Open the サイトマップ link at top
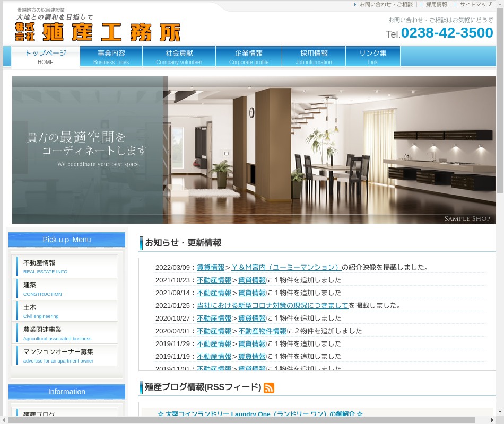This screenshot has height=424, width=504. [475, 4]
